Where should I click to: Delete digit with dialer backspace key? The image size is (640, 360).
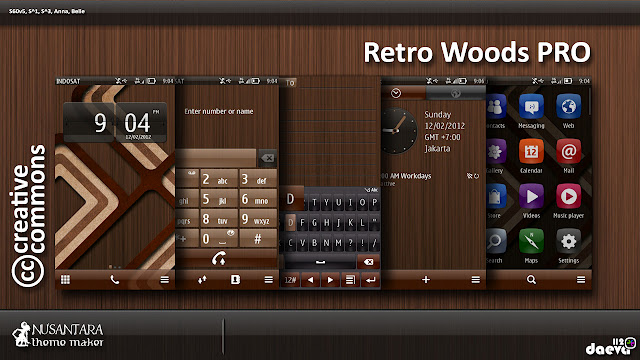(x=267, y=158)
